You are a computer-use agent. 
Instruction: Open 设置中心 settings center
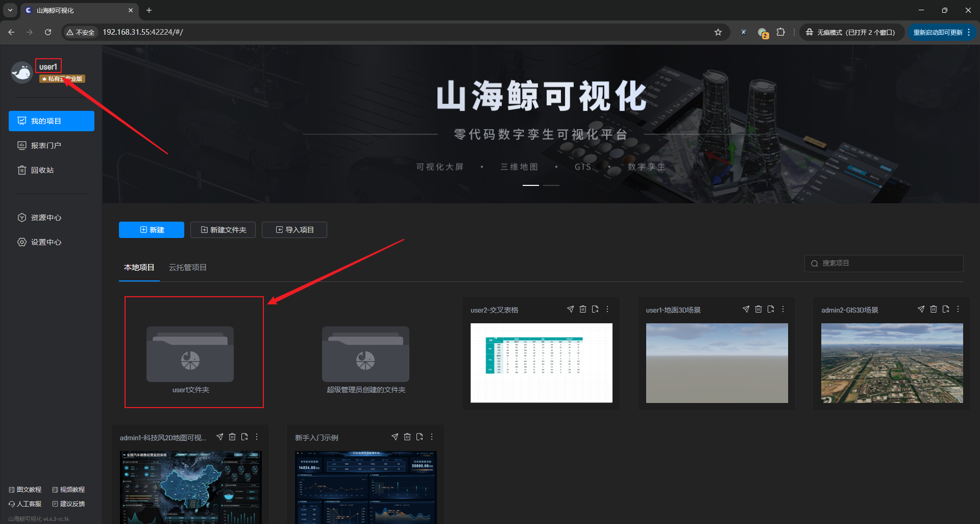pos(52,242)
